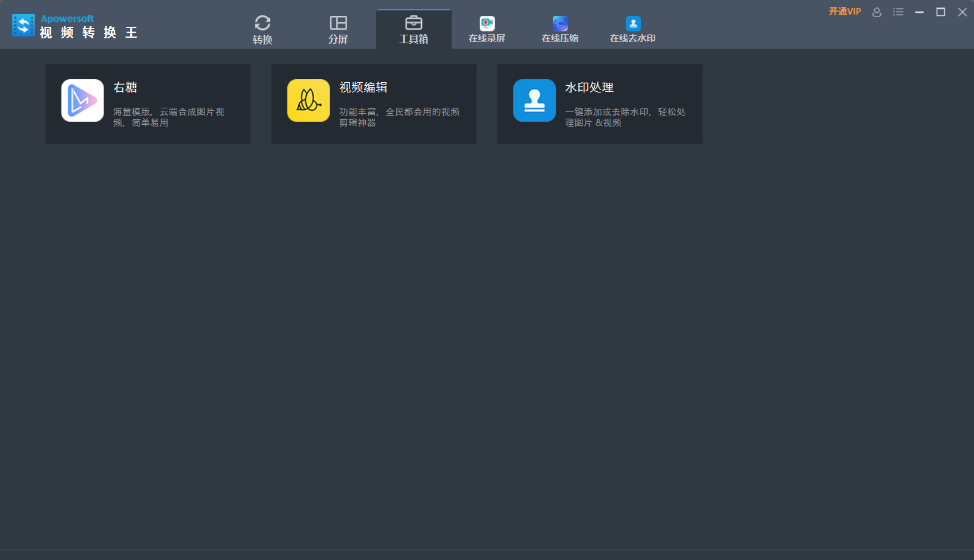The height and width of the screenshot is (560, 974).
Task: Launch the 视频编辑 bee icon
Action: pyautogui.click(x=309, y=100)
